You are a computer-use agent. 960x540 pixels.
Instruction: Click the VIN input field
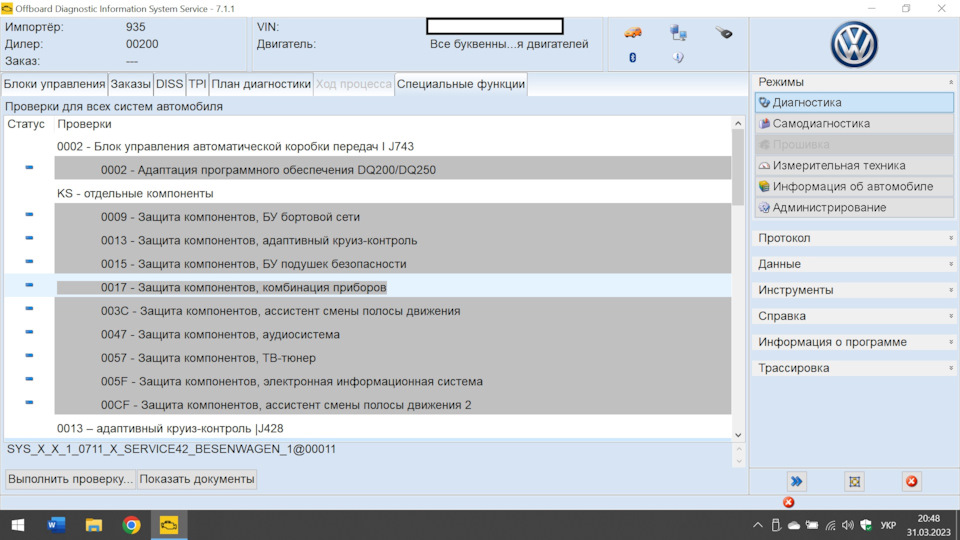point(495,26)
